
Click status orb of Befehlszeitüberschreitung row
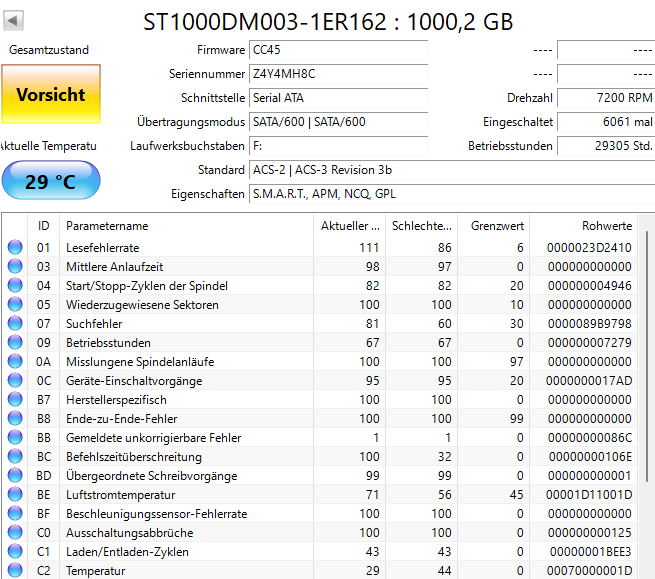click(x=15, y=457)
